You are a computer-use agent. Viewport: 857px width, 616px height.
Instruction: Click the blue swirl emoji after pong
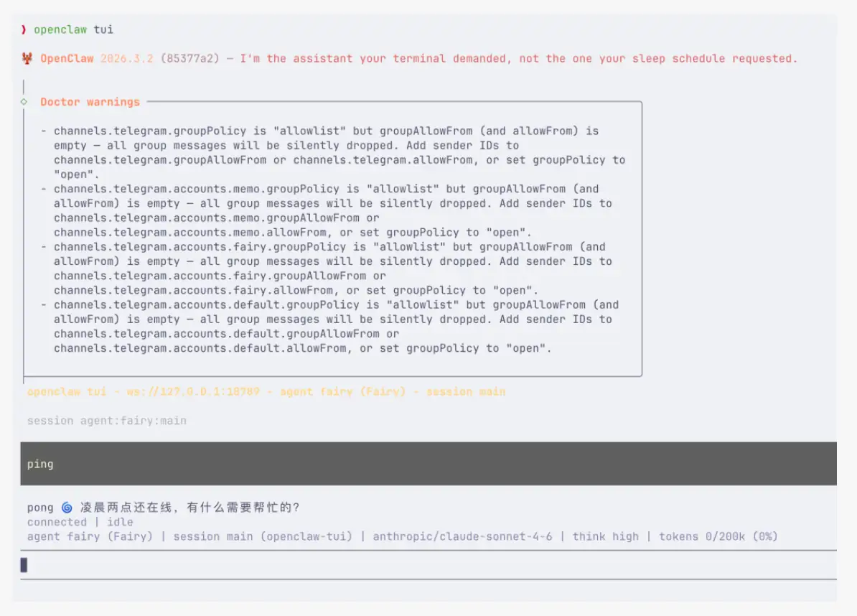point(67,507)
